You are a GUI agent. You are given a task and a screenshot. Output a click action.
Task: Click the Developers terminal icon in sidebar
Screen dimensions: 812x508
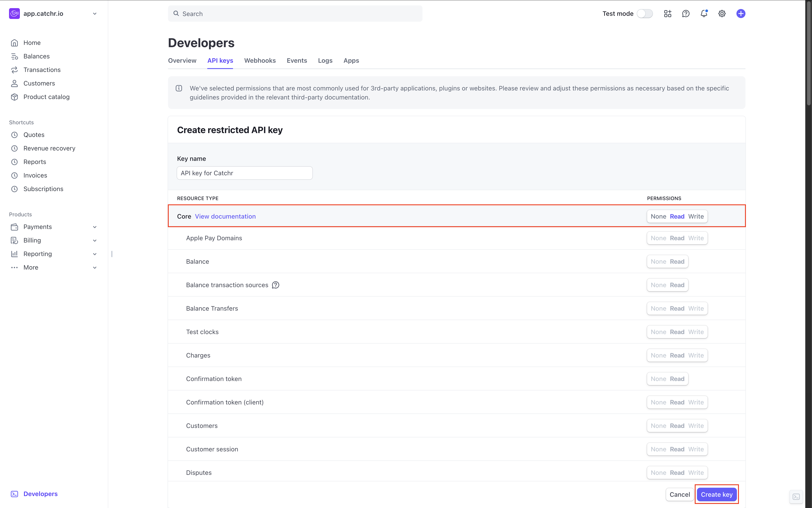click(x=14, y=494)
